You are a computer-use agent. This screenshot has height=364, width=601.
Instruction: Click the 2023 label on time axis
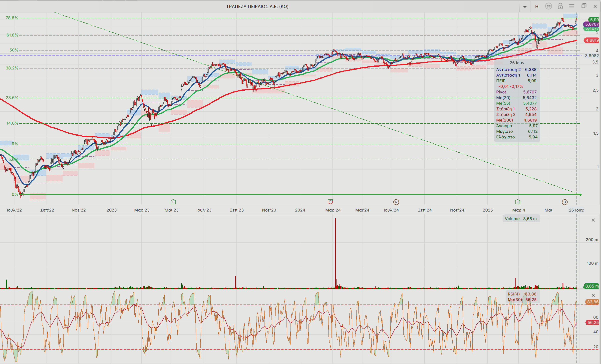[x=112, y=210]
